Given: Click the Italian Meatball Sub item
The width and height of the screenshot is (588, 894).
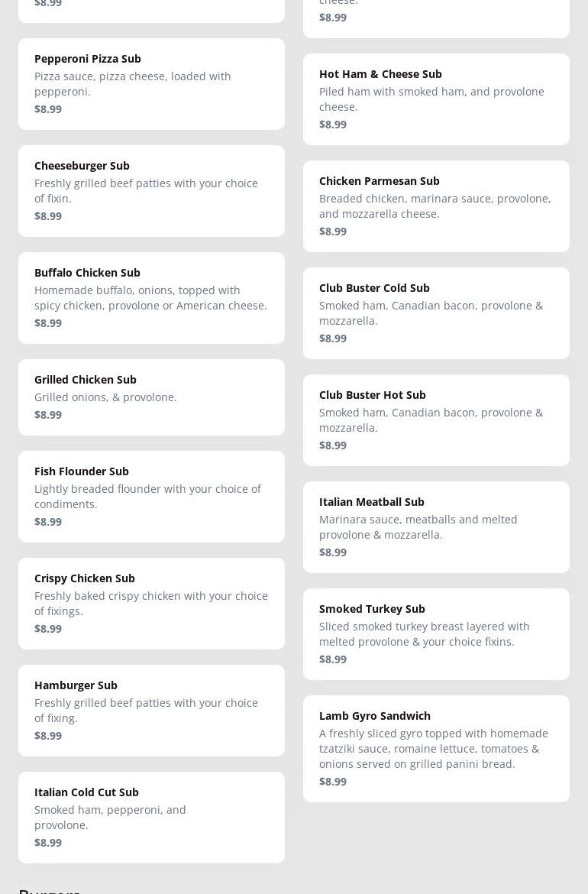Looking at the screenshot, I should [436, 527].
